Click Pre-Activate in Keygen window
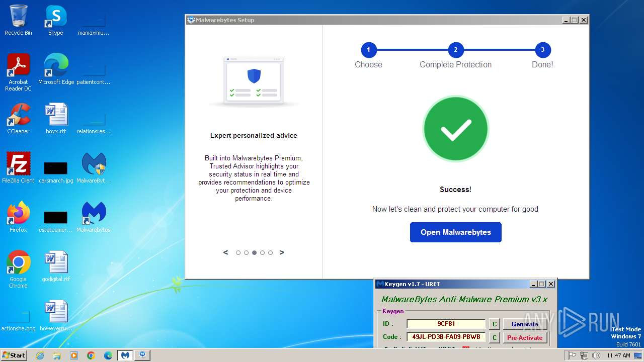644x362 pixels. tap(525, 337)
